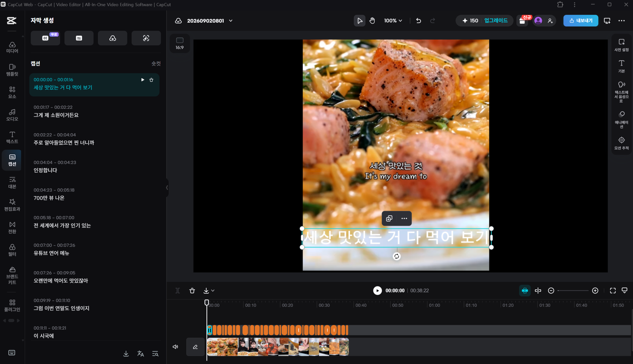633x364 pixels.
Task: Open the 플러그인 plugins panel
Action: (x=12, y=306)
